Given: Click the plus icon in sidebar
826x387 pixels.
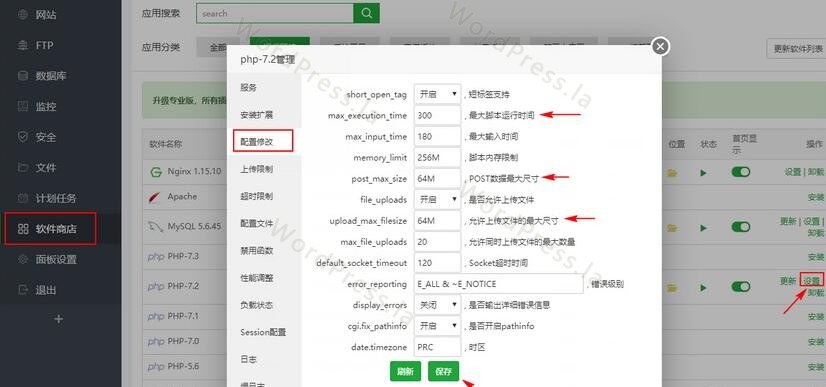Looking at the screenshot, I should 59,319.
